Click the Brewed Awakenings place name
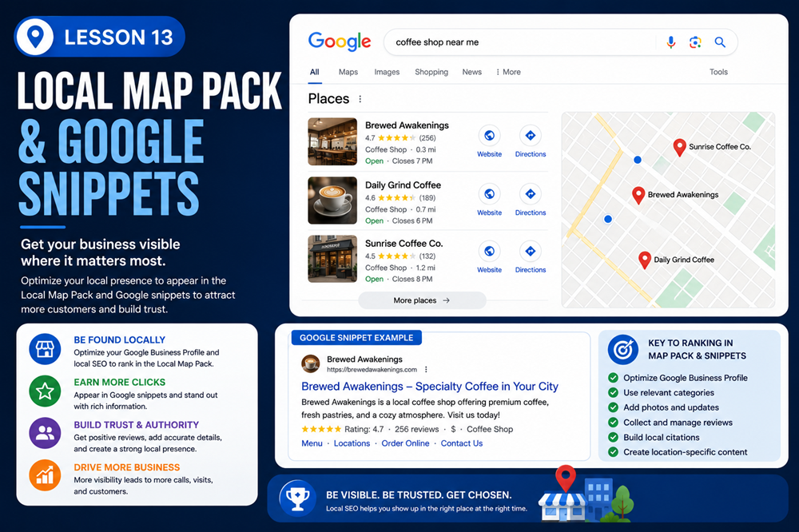 [x=407, y=125]
